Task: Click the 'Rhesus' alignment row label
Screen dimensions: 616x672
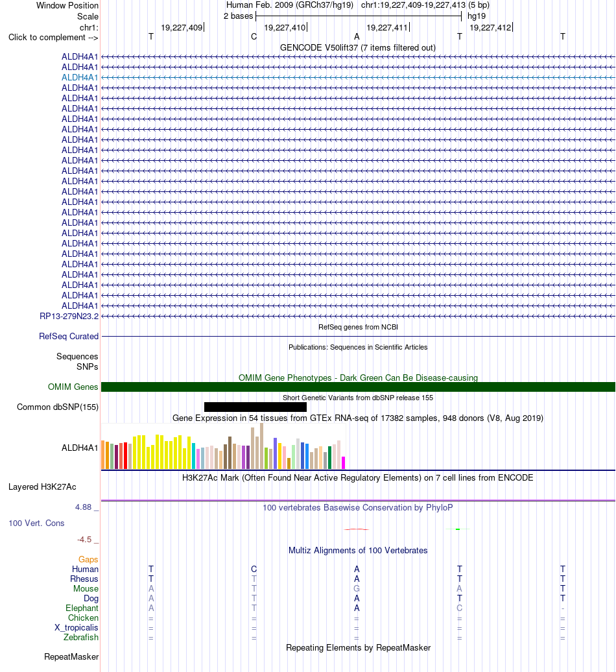Action: pyautogui.click(x=84, y=579)
